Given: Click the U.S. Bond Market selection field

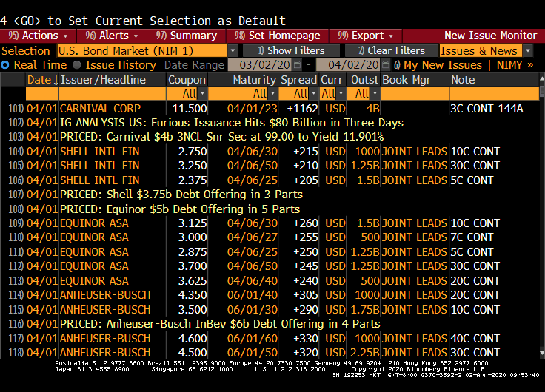Looking at the screenshot, I should point(142,51).
